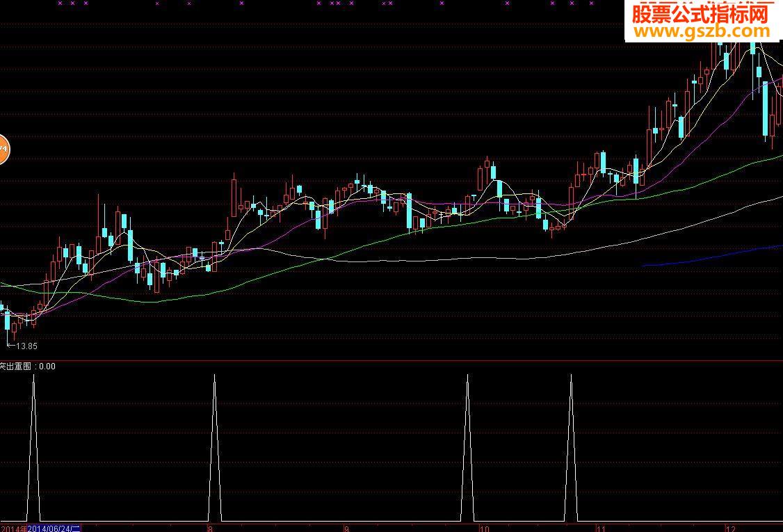Screen dimensions: 783x532
Task: Jump to month 11 marker on time axis
Action: [601, 529]
